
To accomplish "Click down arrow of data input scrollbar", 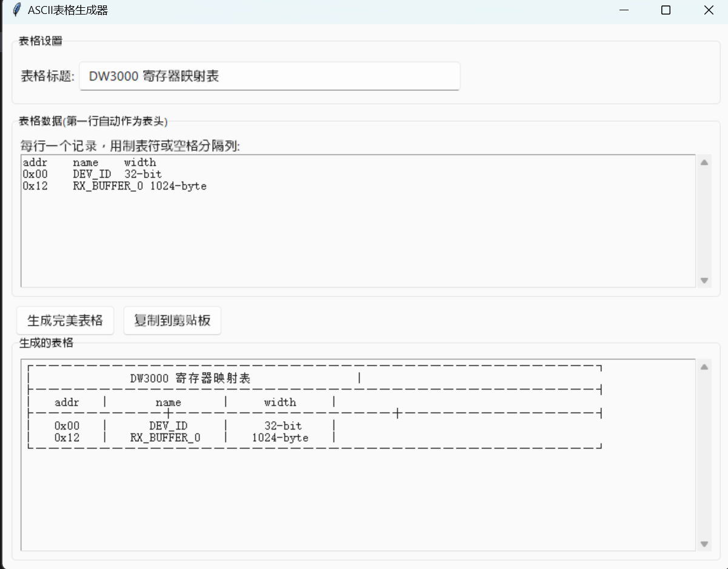I will 704,280.
